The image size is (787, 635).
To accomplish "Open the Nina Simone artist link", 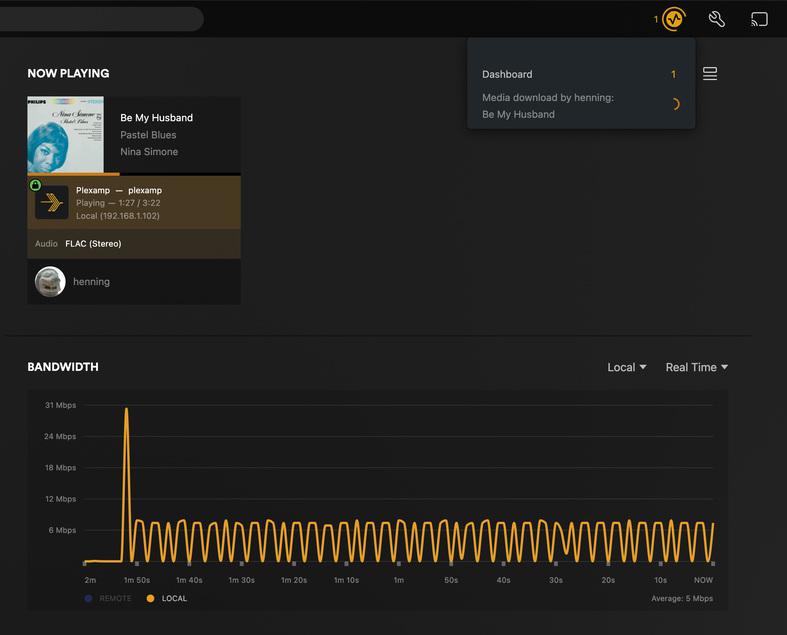I will point(149,152).
